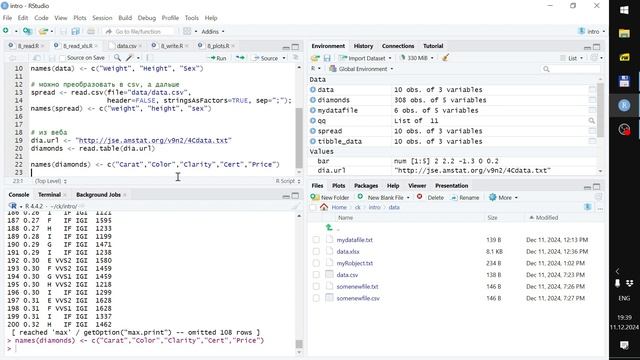Switch to the History tab
This screenshot has width=640, height=360.
point(363,46)
